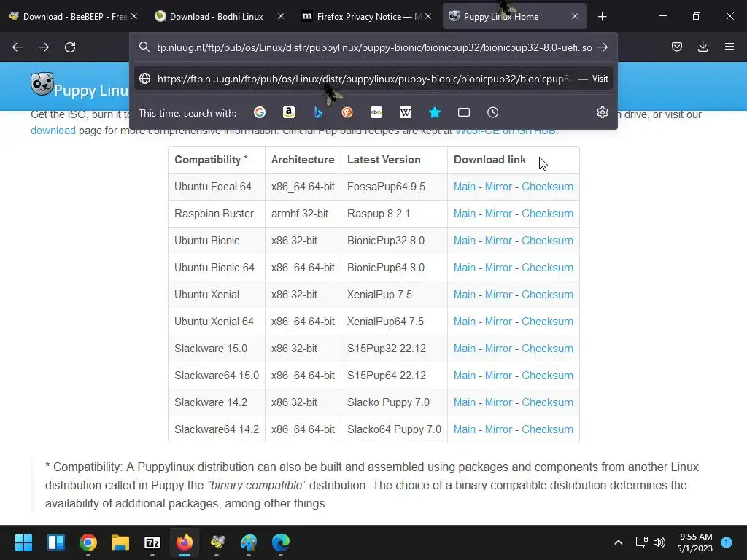Open Mirror link for BionicPup32 8.0

click(x=498, y=241)
